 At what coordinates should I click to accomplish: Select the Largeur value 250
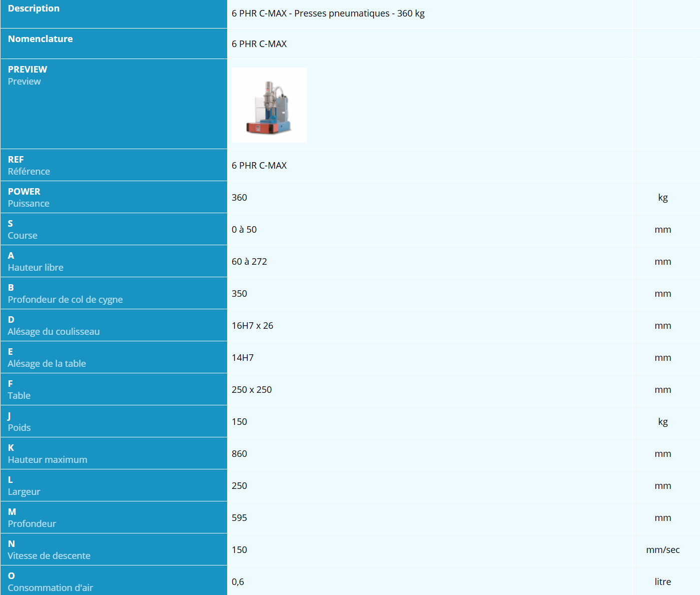239,486
